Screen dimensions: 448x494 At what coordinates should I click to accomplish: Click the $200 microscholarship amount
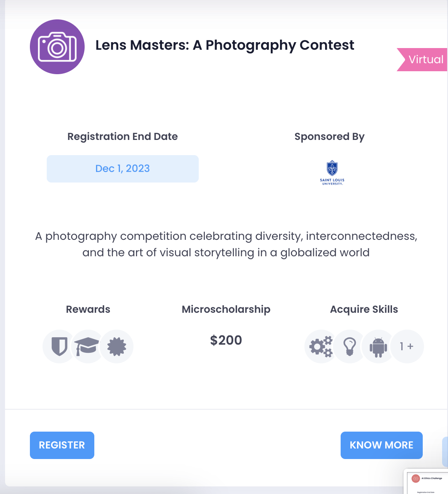pyautogui.click(x=226, y=340)
